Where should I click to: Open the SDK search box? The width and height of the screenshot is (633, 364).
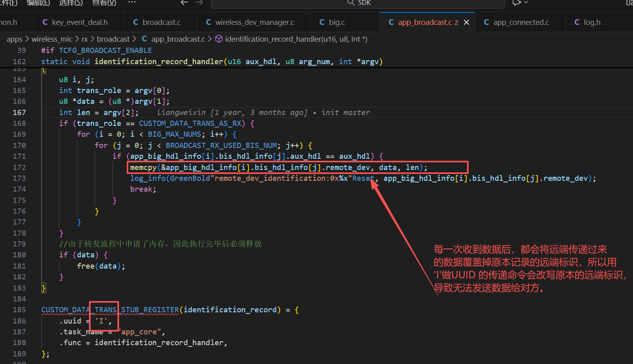(x=358, y=3)
